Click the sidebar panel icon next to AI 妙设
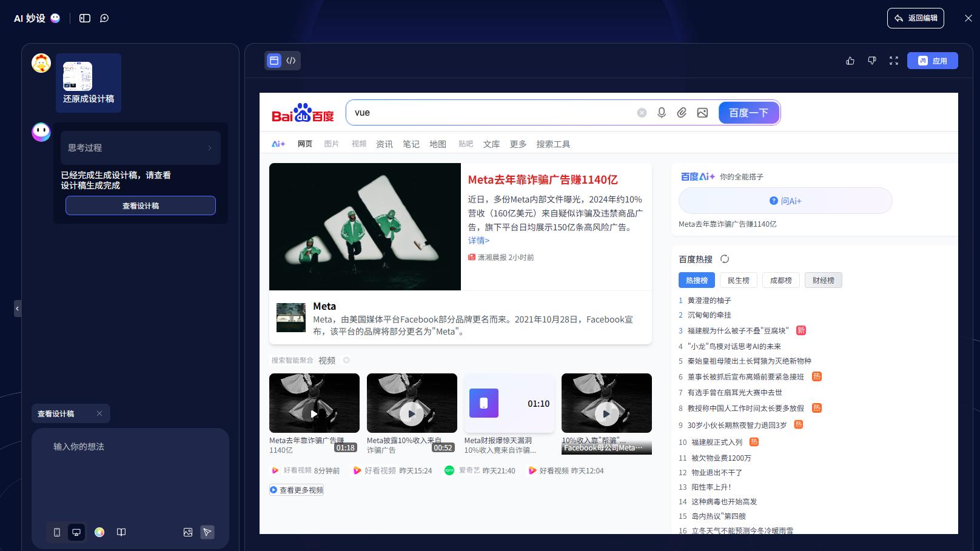The width and height of the screenshot is (980, 551). click(x=85, y=18)
